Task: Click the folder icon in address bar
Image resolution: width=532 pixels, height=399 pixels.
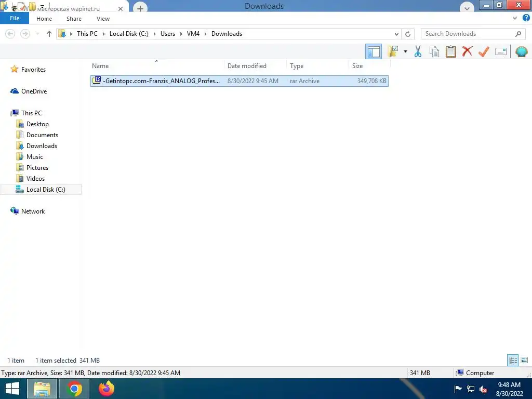Action: pos(62,34)
